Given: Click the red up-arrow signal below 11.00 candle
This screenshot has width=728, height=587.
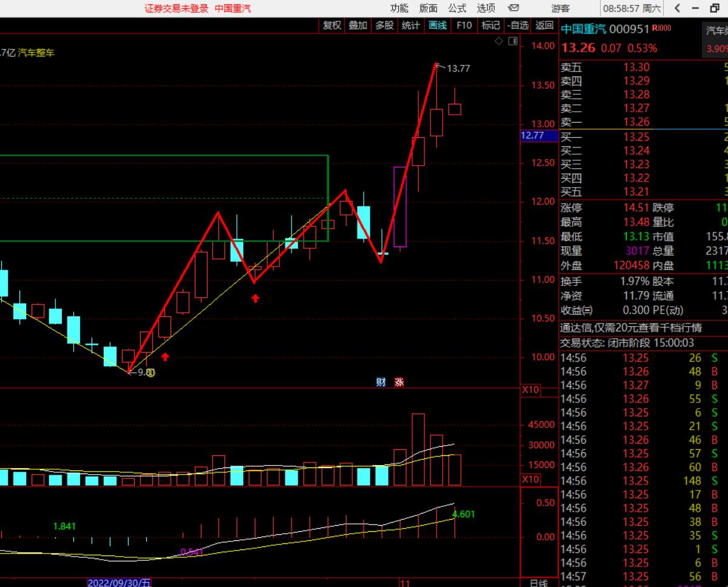Looking at the screenshot, I should (x=256, y=299).
